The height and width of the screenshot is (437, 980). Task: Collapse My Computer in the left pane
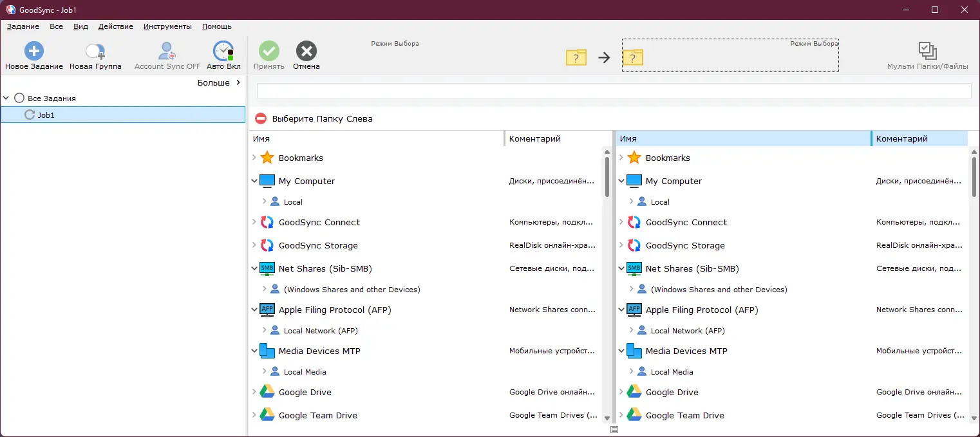(254, 181)
